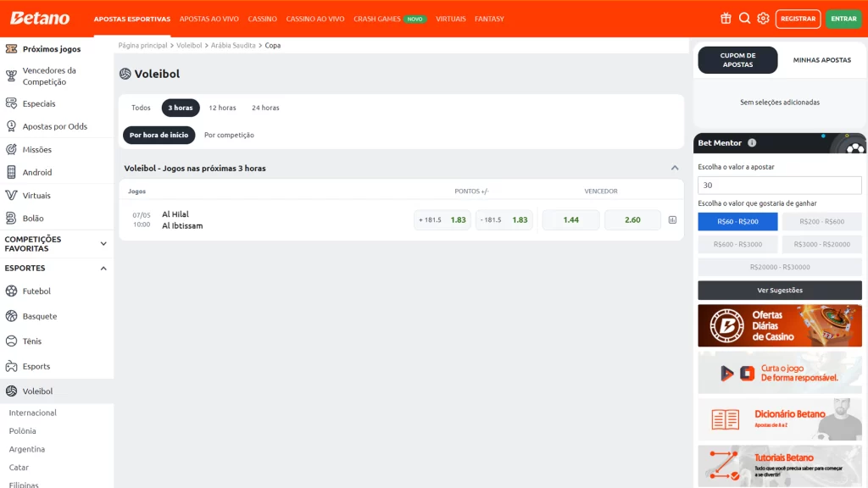Click the bet amount input field
The height and width of the screenshot is (488, 868).
tap(780, 186)
